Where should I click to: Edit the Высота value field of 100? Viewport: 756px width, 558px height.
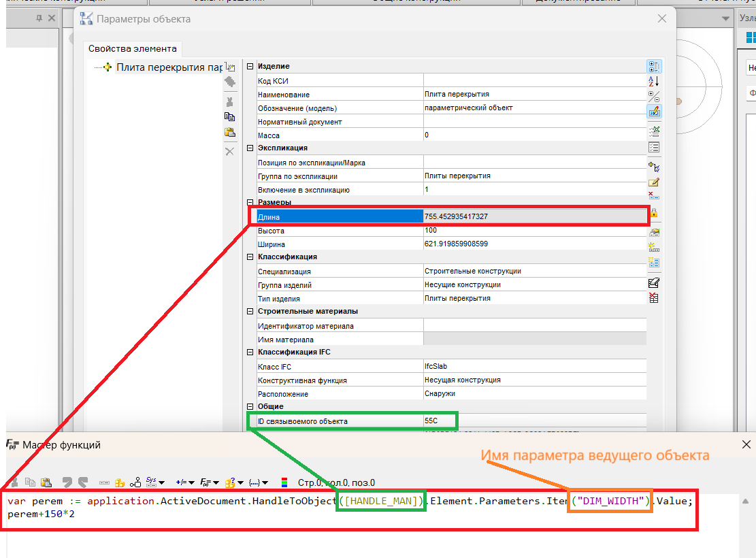pos(535,231)
